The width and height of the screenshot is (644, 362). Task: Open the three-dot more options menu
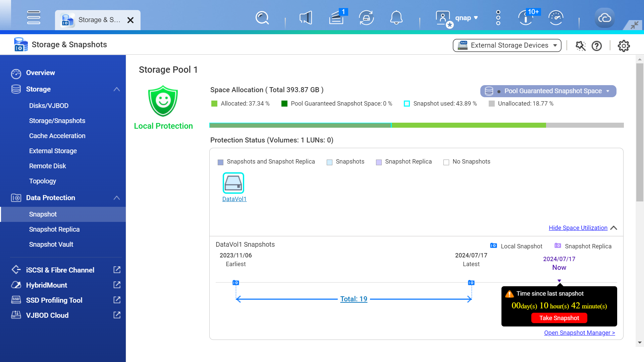click(498, 18)
